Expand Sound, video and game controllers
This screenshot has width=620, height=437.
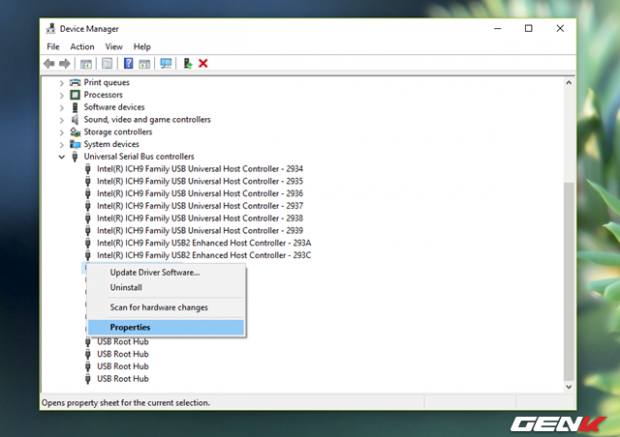[x=62, y=119]
